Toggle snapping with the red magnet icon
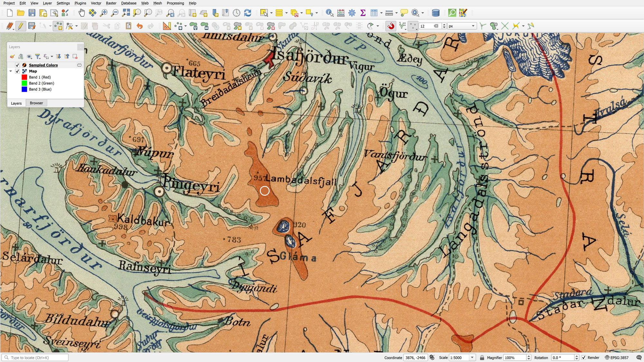644x362 pixels. pos(391,26)
